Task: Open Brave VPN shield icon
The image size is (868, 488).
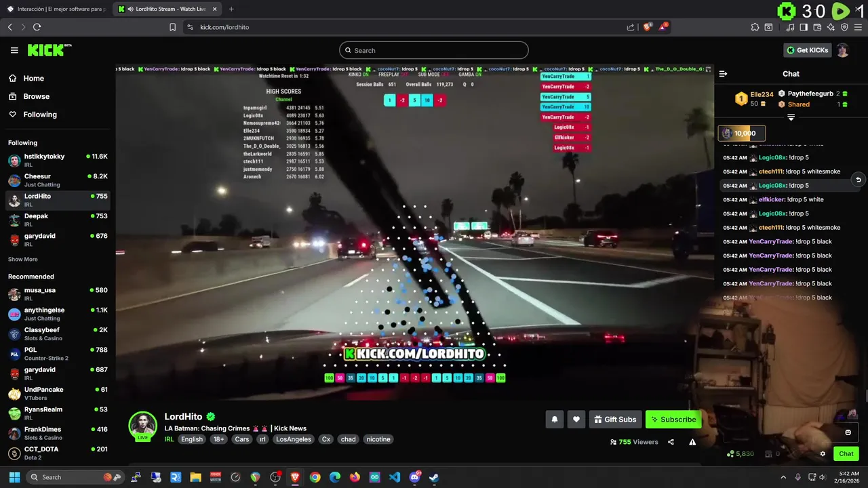Action: [x=844, y=27]
